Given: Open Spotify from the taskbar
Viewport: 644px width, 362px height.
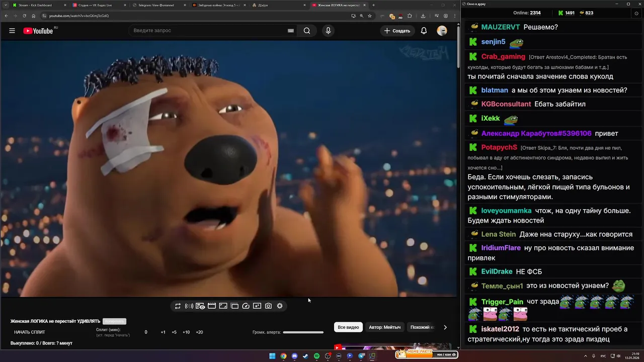Looking at the screenshot, I should point(316,356).
